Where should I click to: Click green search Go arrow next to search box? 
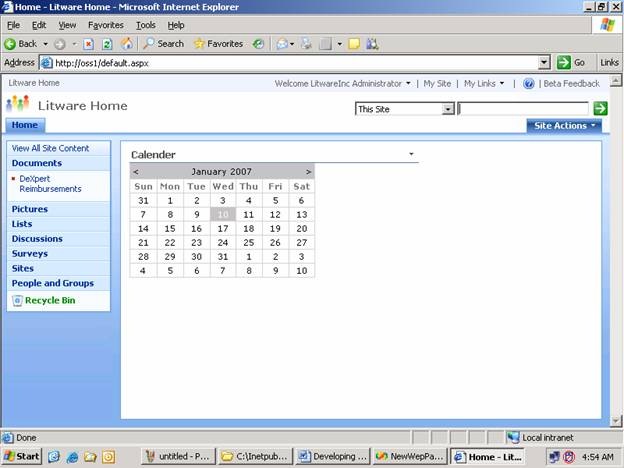click(600, 108)
